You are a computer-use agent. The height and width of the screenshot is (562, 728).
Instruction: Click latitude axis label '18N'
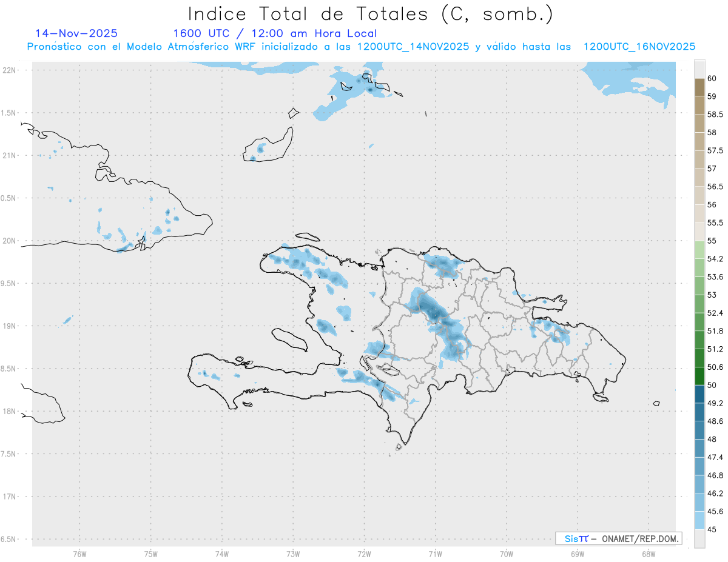point(10,411)
